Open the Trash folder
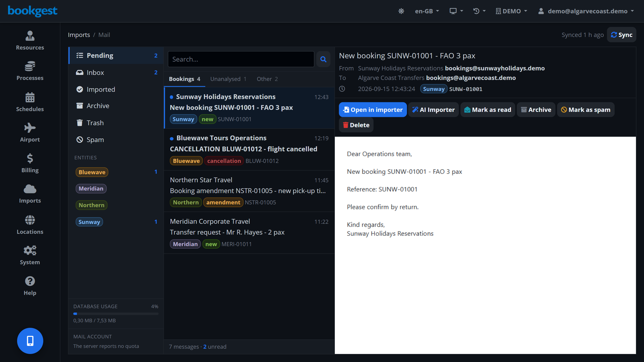Viewport: 644px width, 362px height. [x=116, y=123]
